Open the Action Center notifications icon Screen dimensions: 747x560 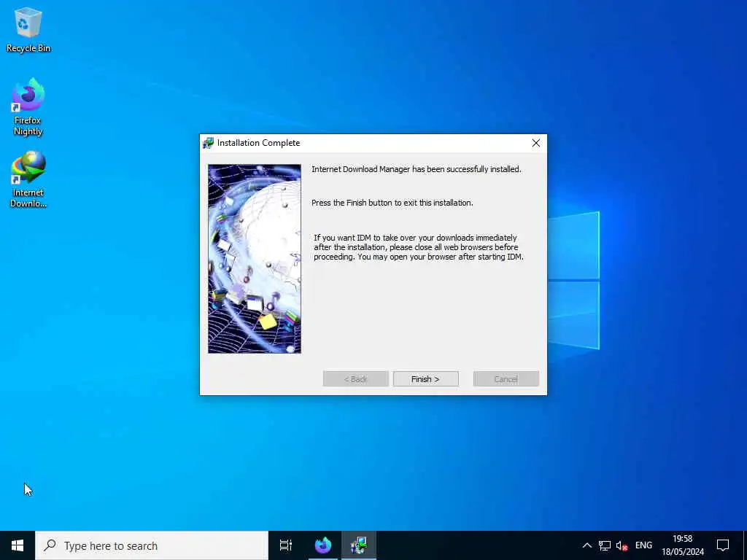(723, 545)
